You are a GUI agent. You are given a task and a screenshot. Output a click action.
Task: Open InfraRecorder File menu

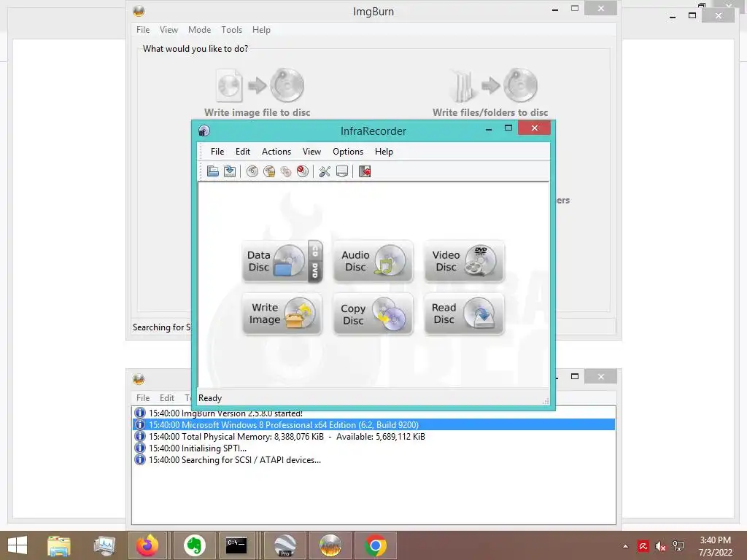click(217, 152)
